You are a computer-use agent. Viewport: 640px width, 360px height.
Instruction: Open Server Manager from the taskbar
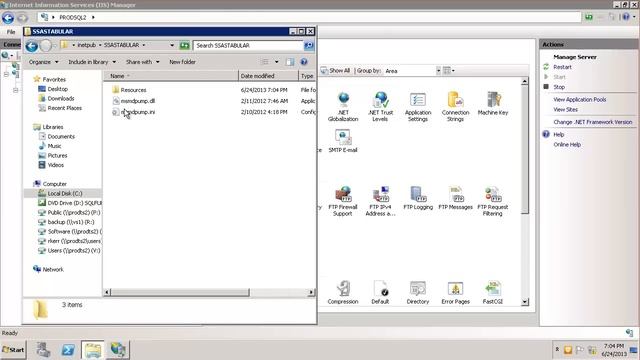[43, 350]
